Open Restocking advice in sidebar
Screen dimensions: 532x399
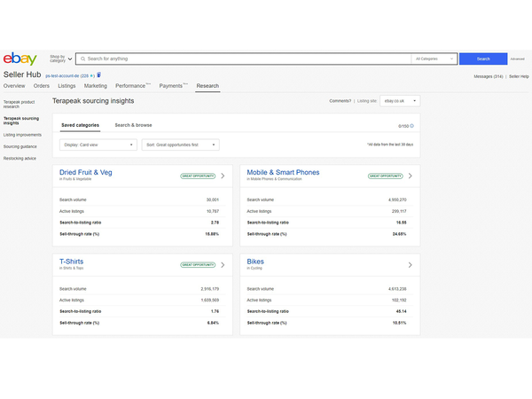click(x=20, y=159)
